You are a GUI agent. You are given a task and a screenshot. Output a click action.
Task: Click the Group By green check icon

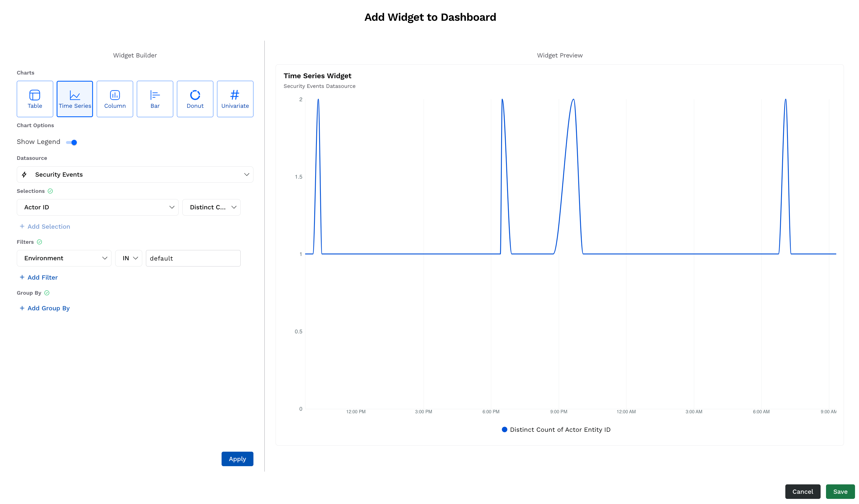point(47,293)
